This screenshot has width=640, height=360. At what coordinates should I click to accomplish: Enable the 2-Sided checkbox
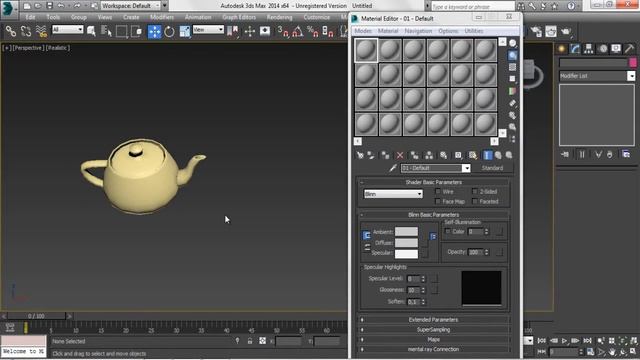pyautogui.click(x=475, y=191)
